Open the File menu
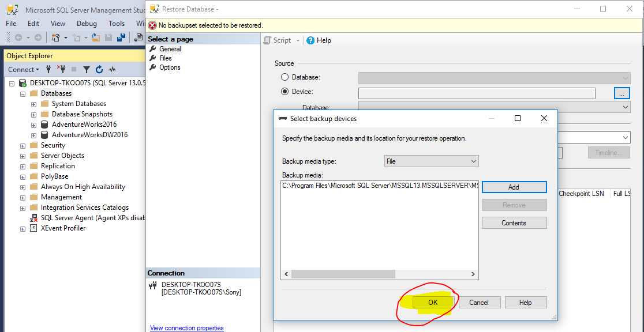644x332 pixels. 11,24
